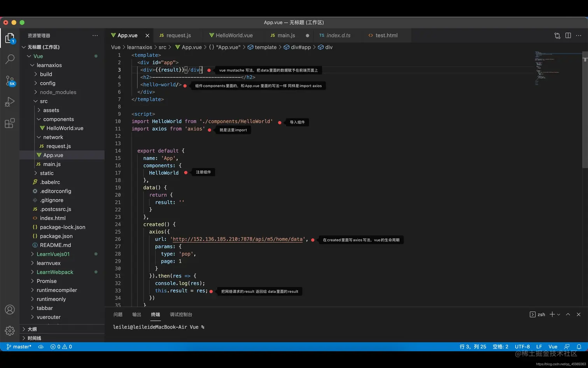This screenshot has height=368, width=588.
Task: Click the axios URL link in code
Action: (238, 239)
